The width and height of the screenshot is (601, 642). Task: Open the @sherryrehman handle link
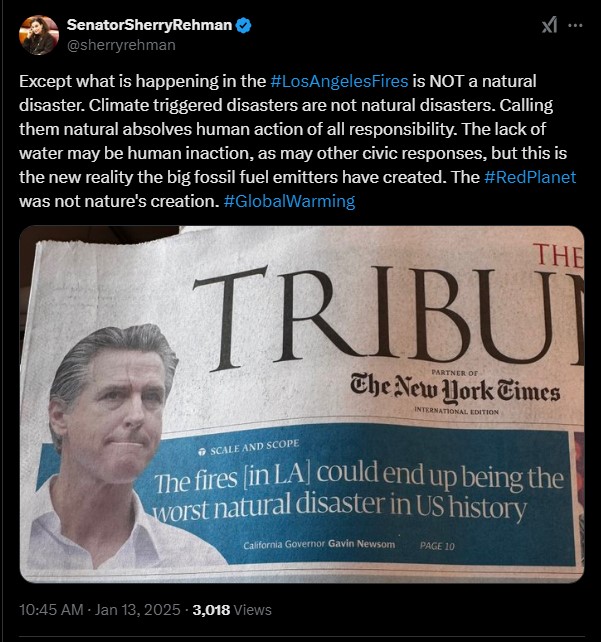point(121,45)
